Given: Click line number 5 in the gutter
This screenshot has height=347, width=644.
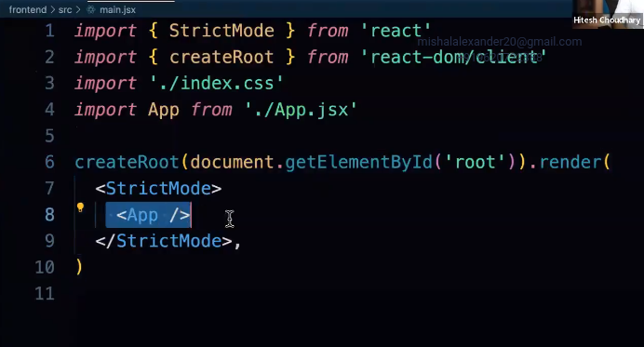Looking at the screenshot, I should pos(49,136).
